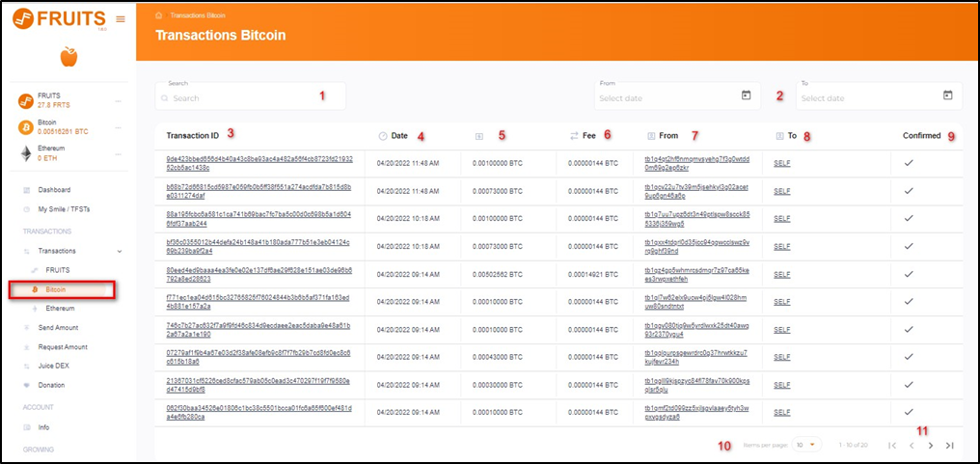The image size is (980, 464).
Task: Select Ethereum under Transactions
Action: [60, 309]
